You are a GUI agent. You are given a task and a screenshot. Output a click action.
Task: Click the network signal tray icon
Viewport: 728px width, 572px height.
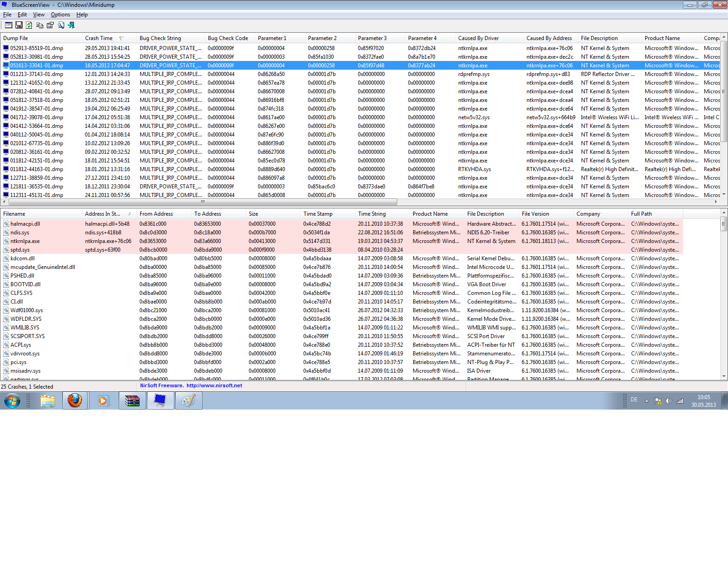[x=680, y=401]
